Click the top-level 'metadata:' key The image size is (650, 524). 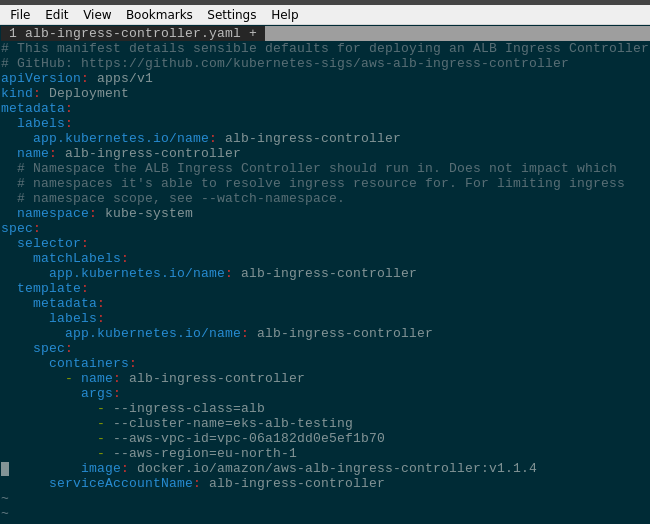point(36,108)
